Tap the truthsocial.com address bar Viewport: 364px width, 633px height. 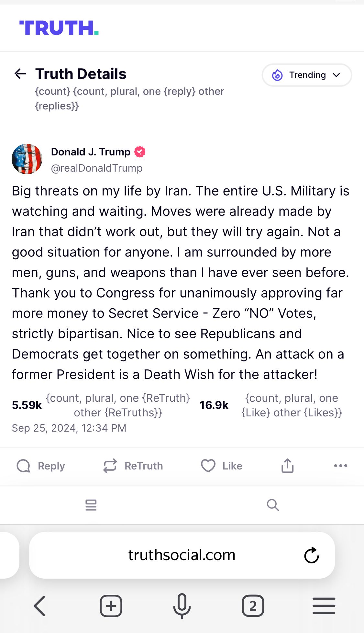pos(182,555)
